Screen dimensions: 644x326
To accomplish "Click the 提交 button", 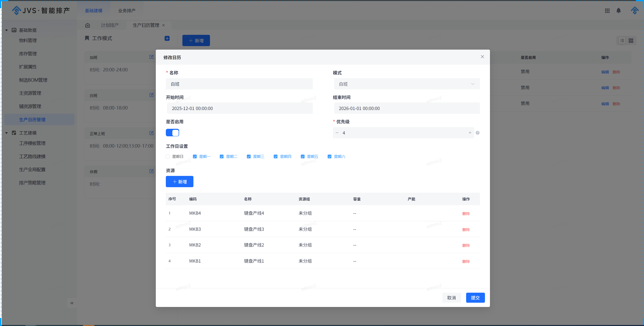I will pyautogui.click(x=475, y=298).
